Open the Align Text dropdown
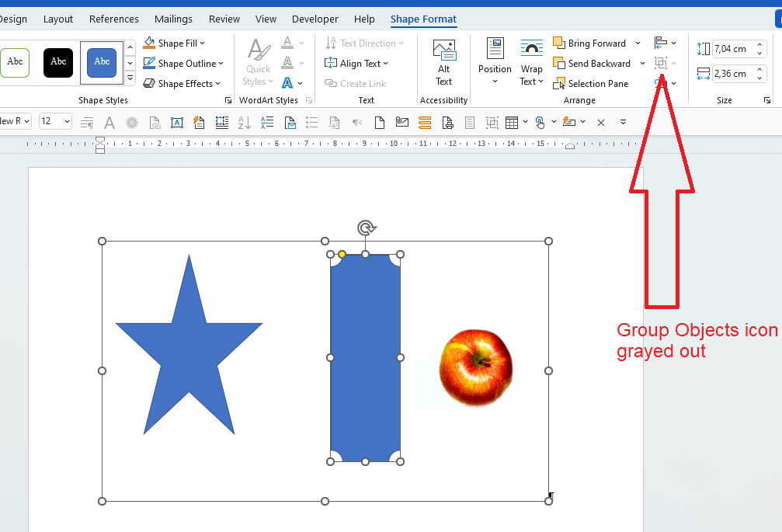 pyautogui.click(x=356, y=64)
